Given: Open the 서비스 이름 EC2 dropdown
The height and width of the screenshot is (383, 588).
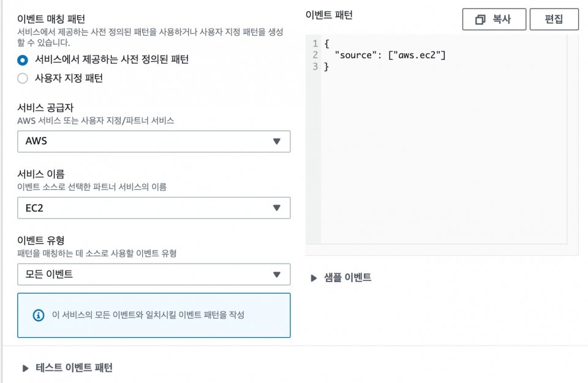Looking at the screenshot, I should [154, 207].
